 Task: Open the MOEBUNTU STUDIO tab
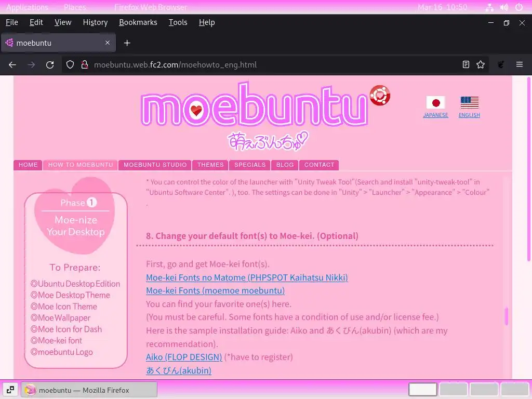coord(155,165)
